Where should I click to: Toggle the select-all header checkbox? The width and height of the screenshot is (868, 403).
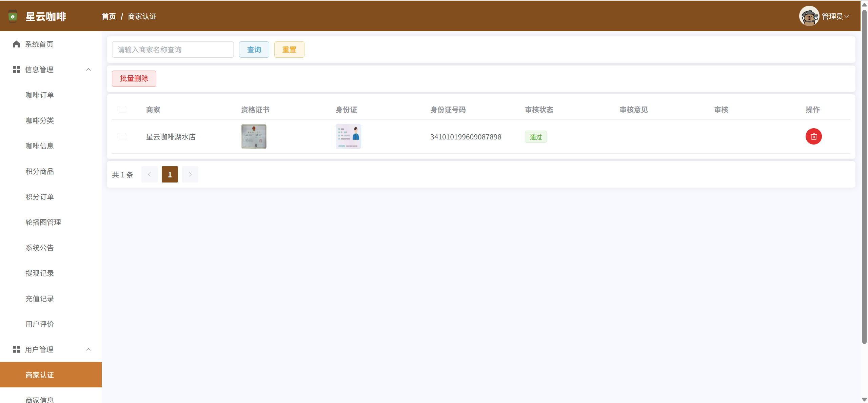click(122, 109)
